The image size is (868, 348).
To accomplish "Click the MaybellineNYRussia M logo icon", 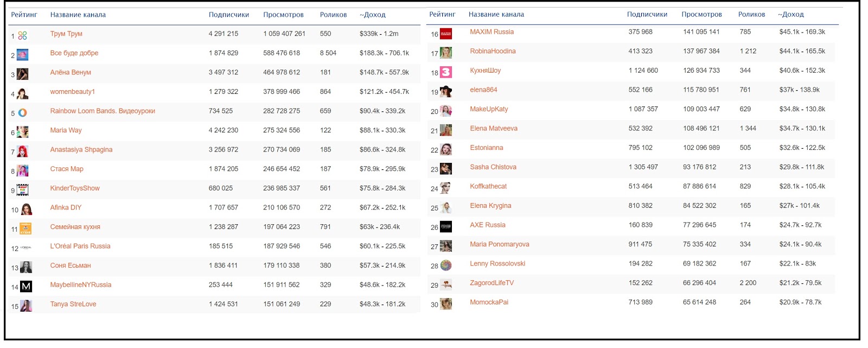I will click(26, 287).
